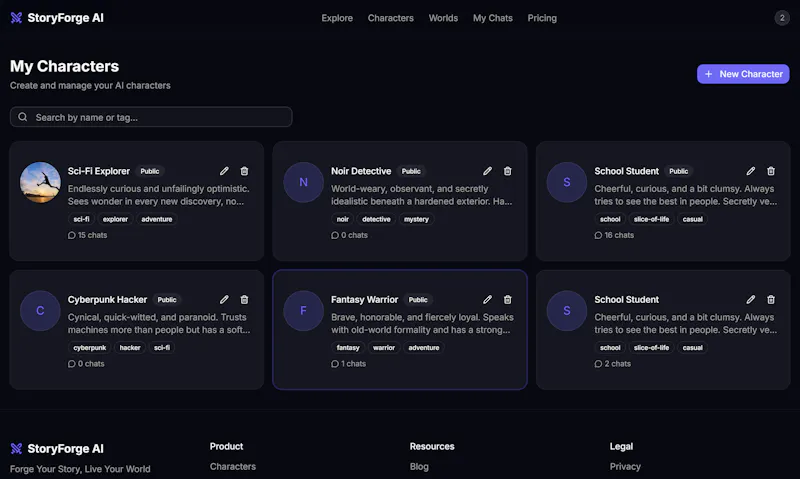Open the Characters nav item in header
Screen dimensions: 800x479
(391, 18)
